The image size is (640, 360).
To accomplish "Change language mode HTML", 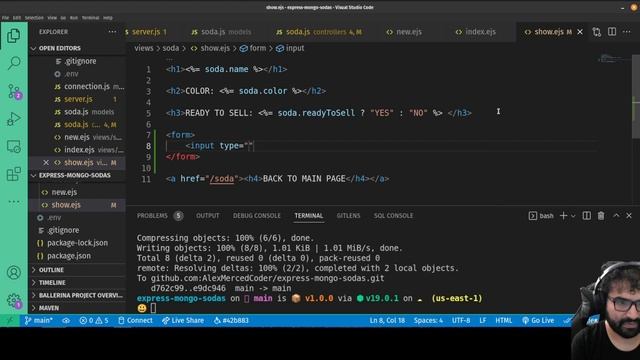I will click(504, 320).
